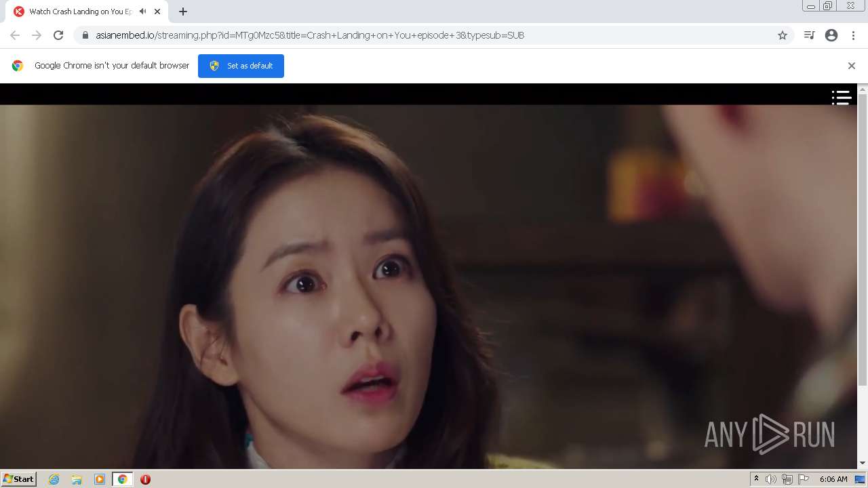
Task: Focus the asianembed.io address bar
Action: tap(434, 35)
